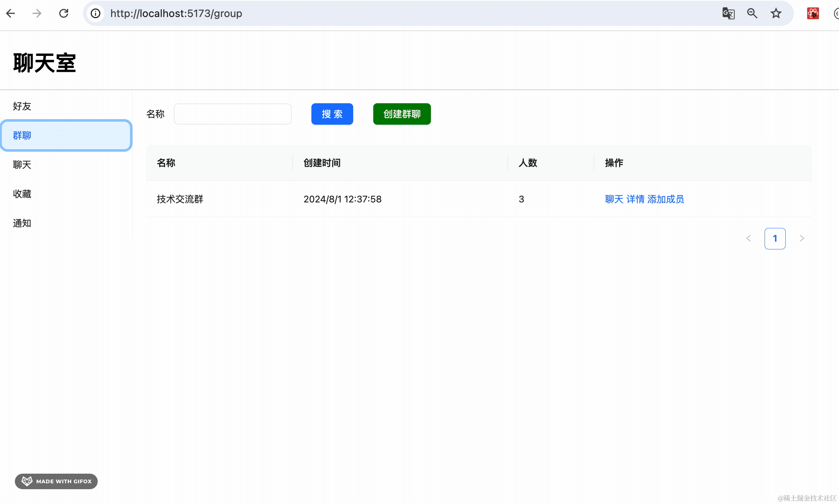Select page 1 in pagination
The height and width of the screenshot is (504, 839).
click(x=775, y=238)
